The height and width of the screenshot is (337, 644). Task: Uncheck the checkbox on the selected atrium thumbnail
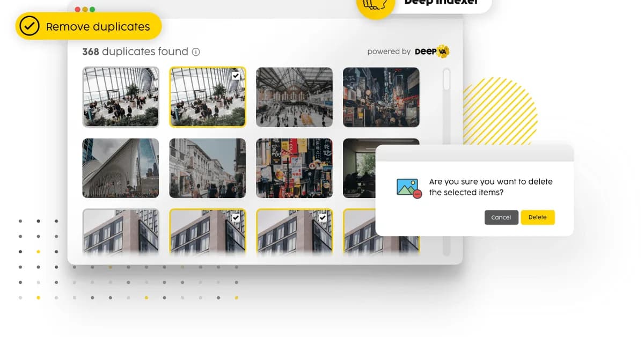coord(236,76)
